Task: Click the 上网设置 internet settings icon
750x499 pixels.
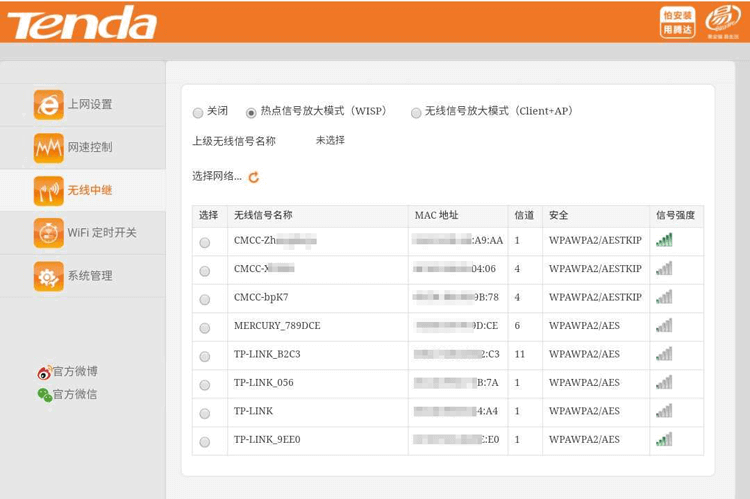Action: [48, 105]
